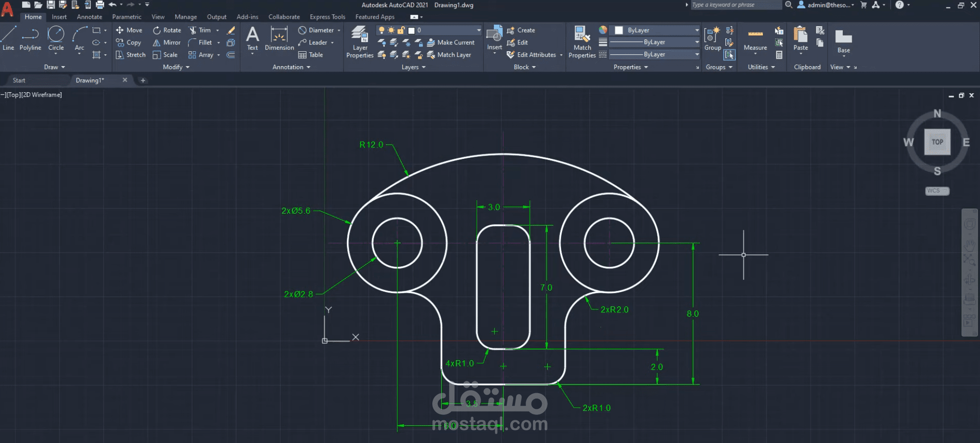Activate the Move command

point(129,30)
